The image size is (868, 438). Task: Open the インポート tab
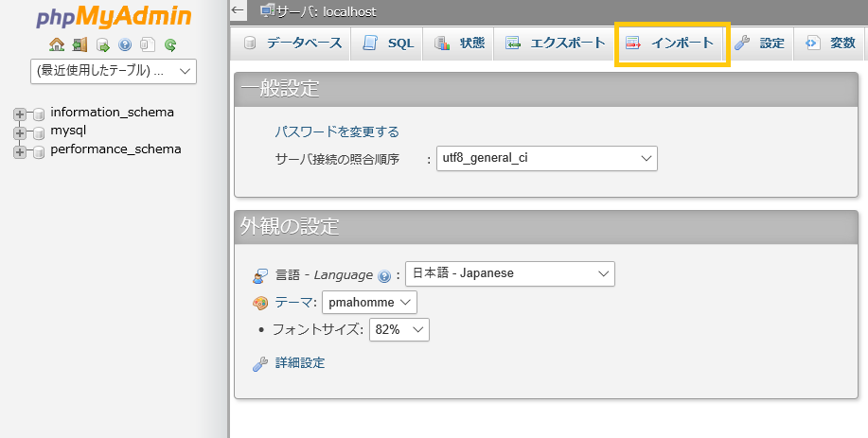point(671,44)
